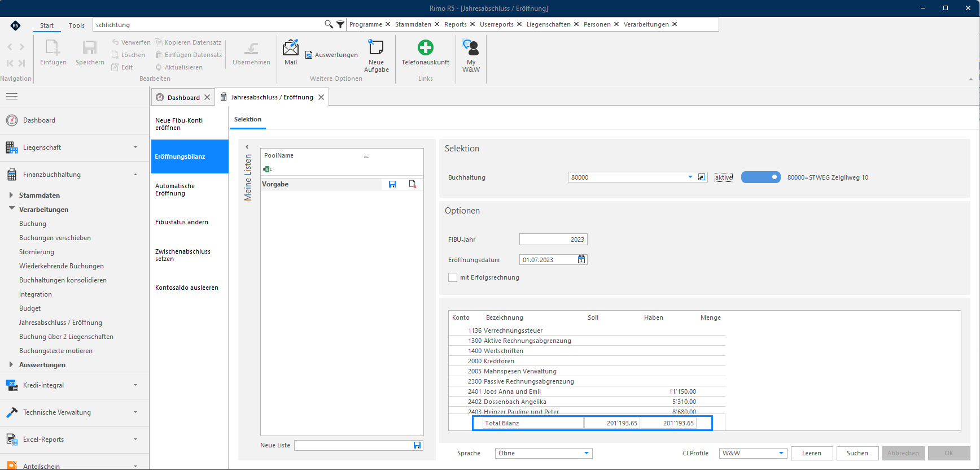Select the 2401 Joos Anna und Emil row

tap(587, 391)
